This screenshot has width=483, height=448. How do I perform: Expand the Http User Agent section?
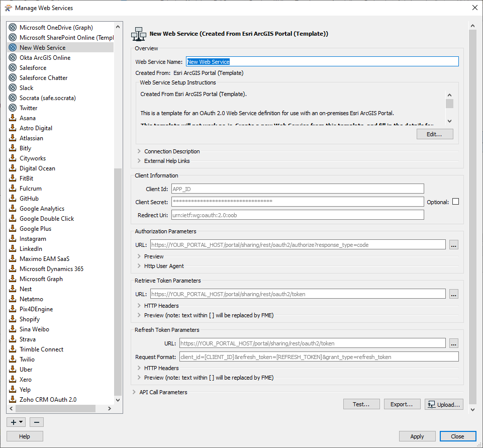click(139, 266)
